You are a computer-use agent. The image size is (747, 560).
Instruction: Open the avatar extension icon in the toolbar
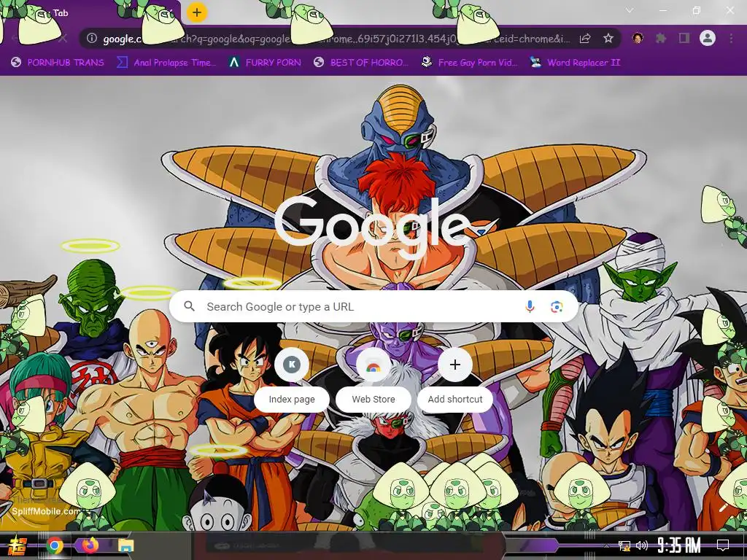[x=638, y=38]
